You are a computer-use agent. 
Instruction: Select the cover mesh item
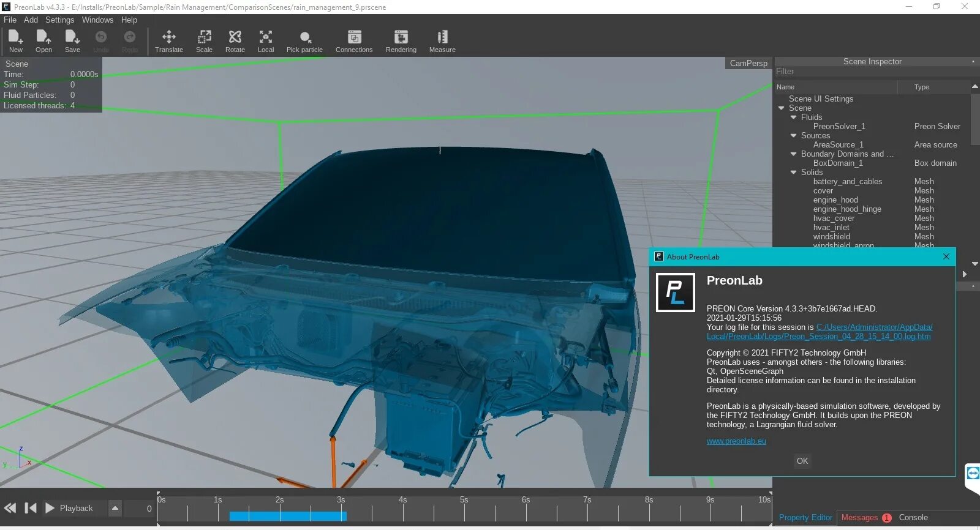point(823,191)
